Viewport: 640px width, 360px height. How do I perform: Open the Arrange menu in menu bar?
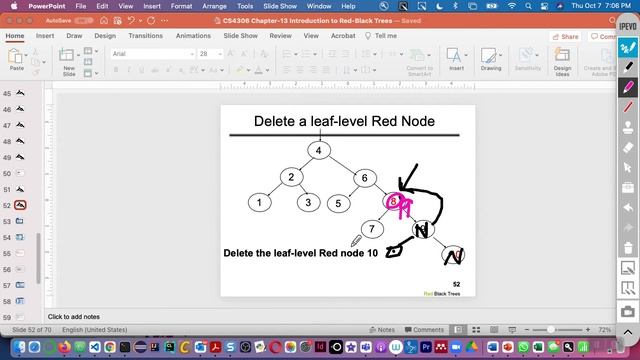click(x=214, y=6)
